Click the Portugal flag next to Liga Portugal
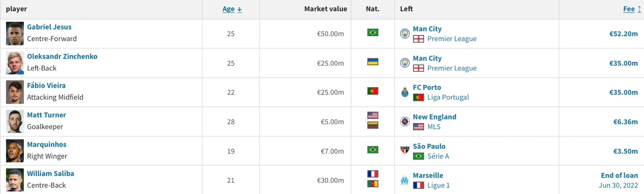Screen dimensions: 644x194 pos(419,97)
